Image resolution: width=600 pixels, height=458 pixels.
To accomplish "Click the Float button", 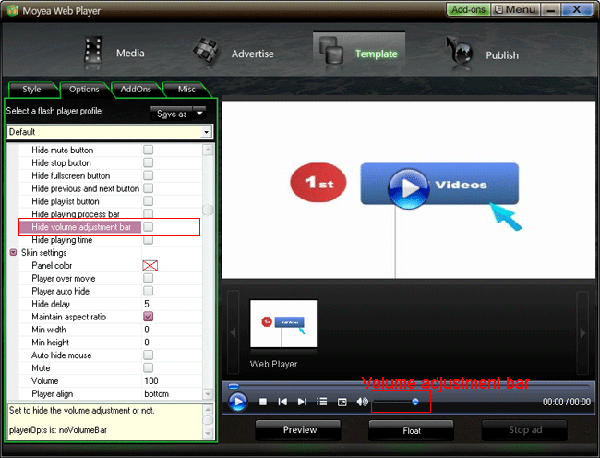I will pyautogui.click(x=411, y=430).
